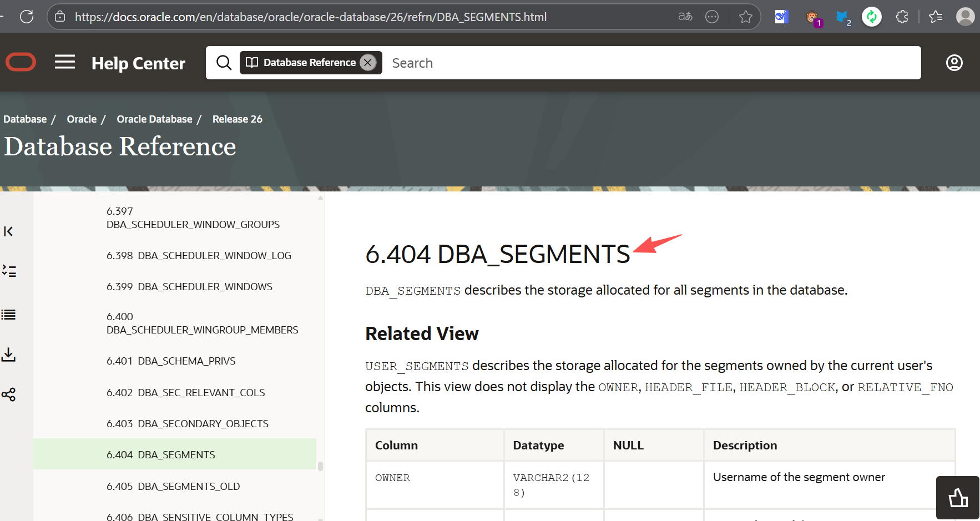This screenshot has height=521, width=980.
Task: Click the USER_SEGMENTS code text
Action: [417, 366]
